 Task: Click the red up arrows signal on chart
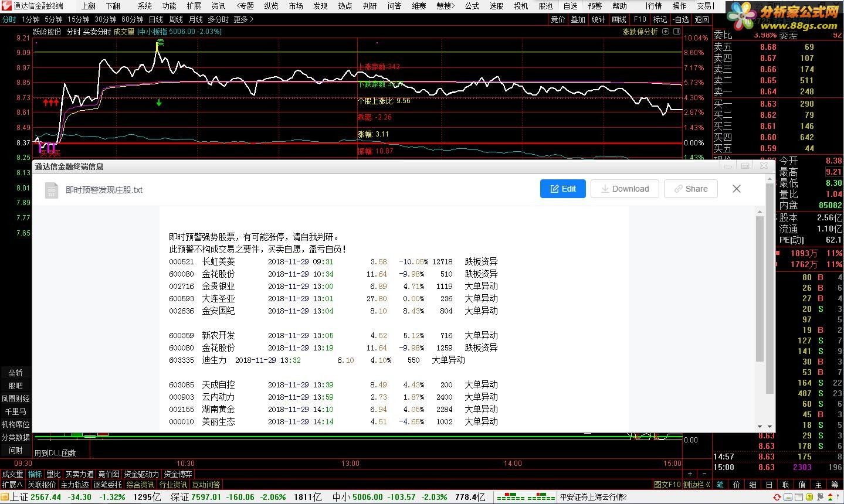[x=51, y=103]
